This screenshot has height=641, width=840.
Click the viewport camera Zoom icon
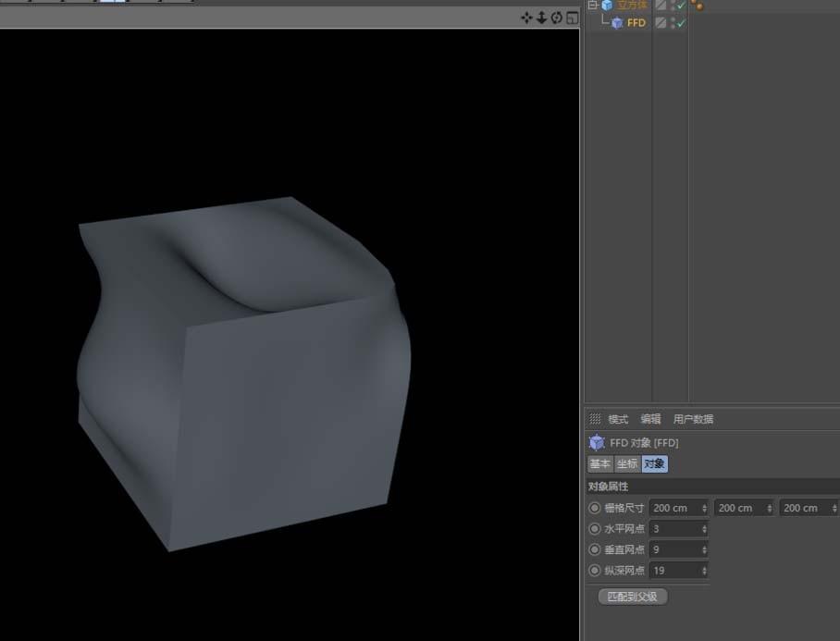point(541,17)
